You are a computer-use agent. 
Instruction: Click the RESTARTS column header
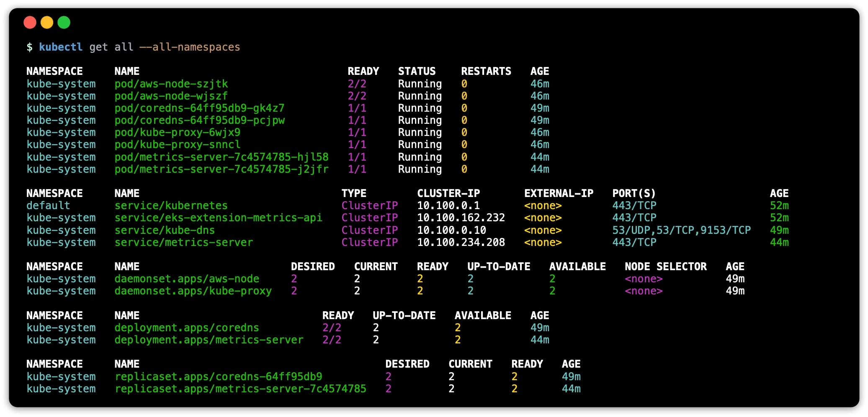(x=486, y=71)
